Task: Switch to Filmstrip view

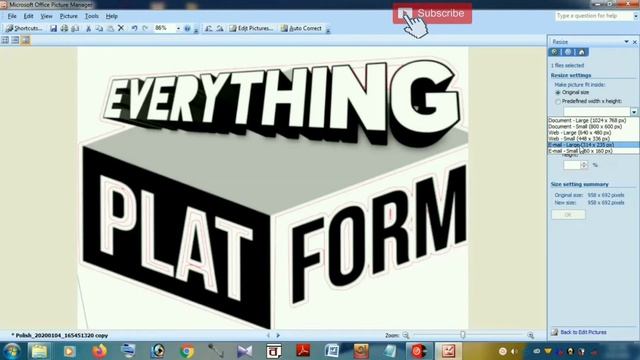Action: (15, 40)
